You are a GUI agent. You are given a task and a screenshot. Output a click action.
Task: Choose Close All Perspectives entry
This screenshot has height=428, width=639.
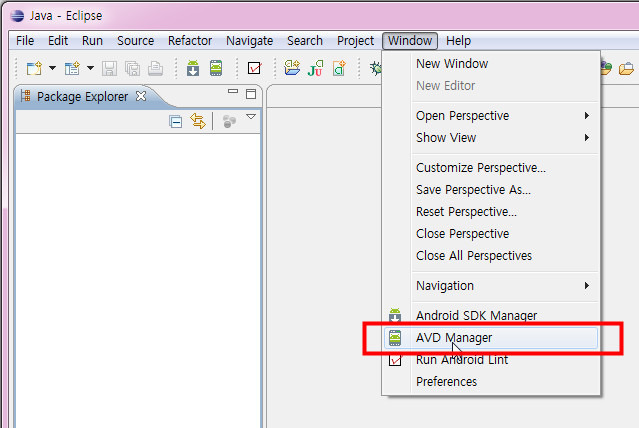tap(491, 256)
